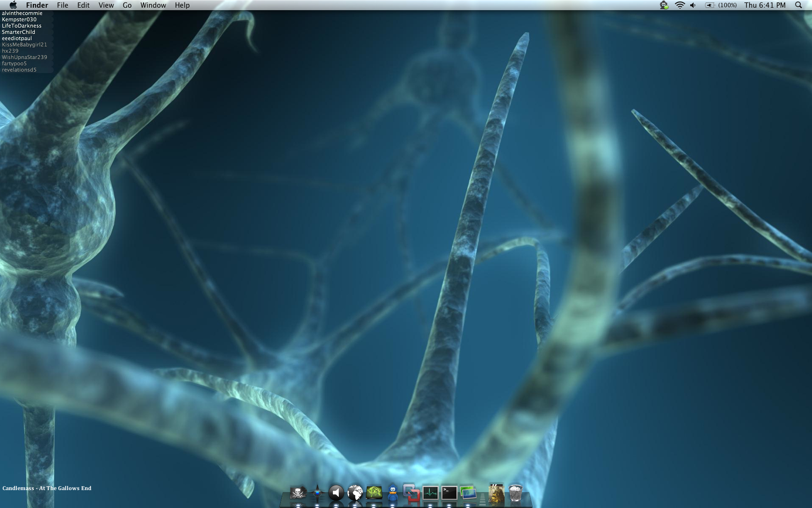Open the Window menu
Viewport: 812px width, 508px height.
pyautogui.click(x=153, y=5)
